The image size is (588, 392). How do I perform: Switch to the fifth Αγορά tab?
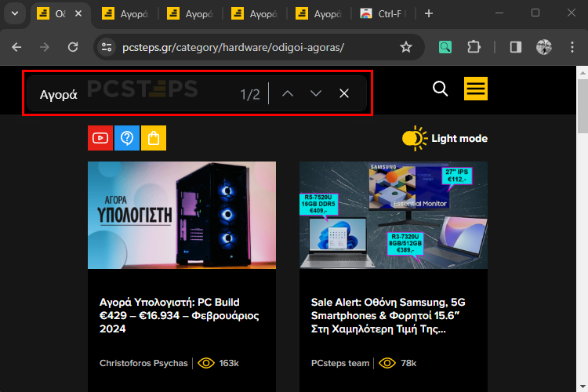pyautogui.click(x=320, y=14)
